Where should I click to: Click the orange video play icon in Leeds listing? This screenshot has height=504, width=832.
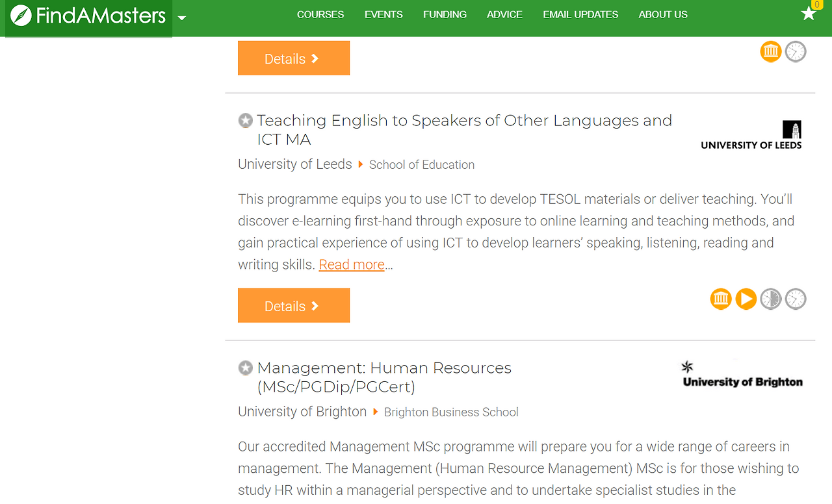click(746, 299)
